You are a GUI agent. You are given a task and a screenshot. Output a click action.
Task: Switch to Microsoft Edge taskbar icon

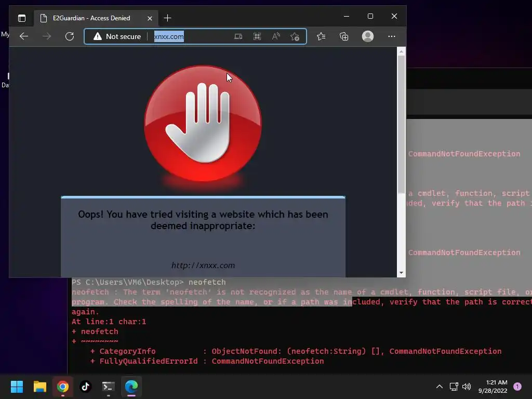(131, 387)
